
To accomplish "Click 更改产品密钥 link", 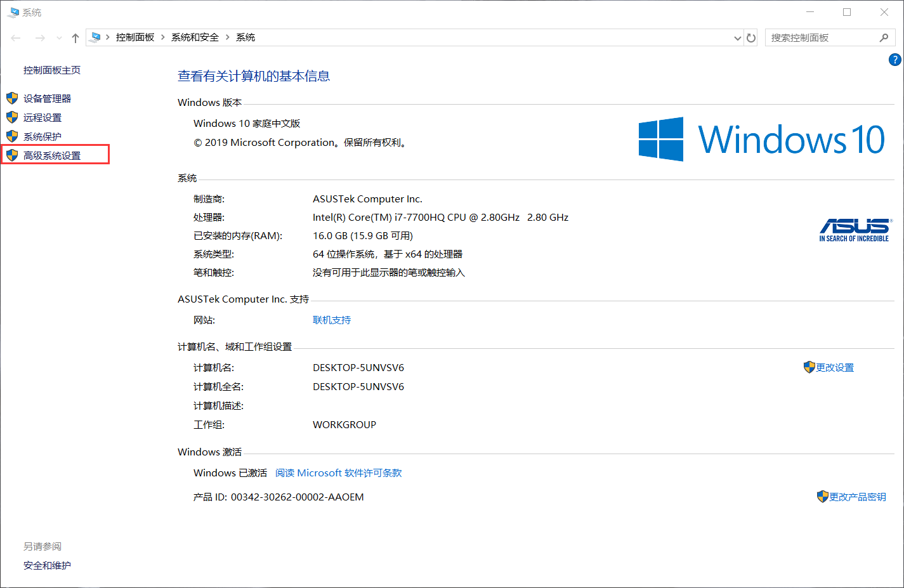I will click(x=858, y=497).
